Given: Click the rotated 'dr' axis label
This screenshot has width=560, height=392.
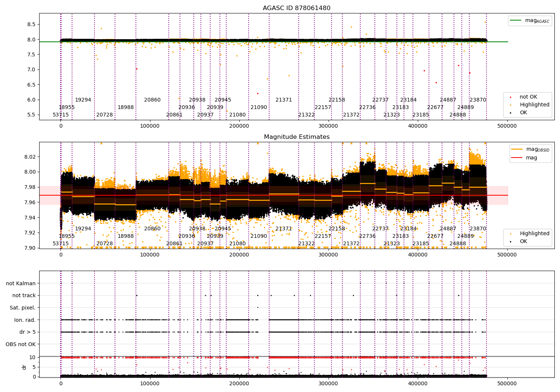Looking at the screenshot, I should tap(24, 367).
